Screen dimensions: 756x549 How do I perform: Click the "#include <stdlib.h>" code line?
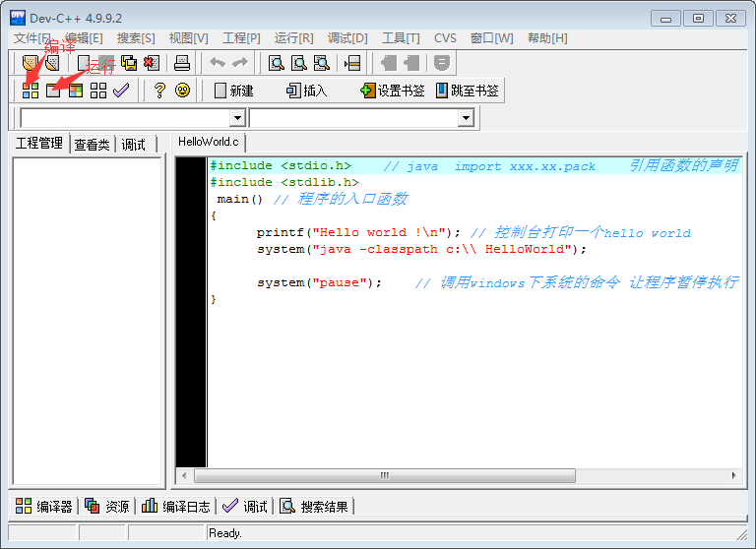(x=284, y=182)
